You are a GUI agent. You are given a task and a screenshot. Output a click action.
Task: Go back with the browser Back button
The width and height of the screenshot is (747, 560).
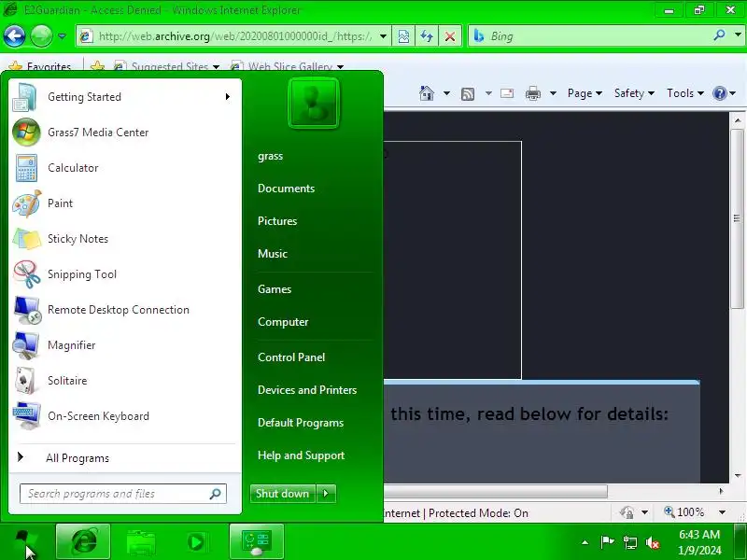pos(14,35)
